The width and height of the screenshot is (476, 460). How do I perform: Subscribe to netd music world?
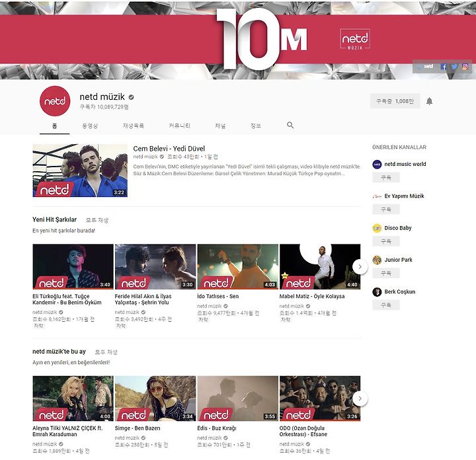[x=386, y=178]
